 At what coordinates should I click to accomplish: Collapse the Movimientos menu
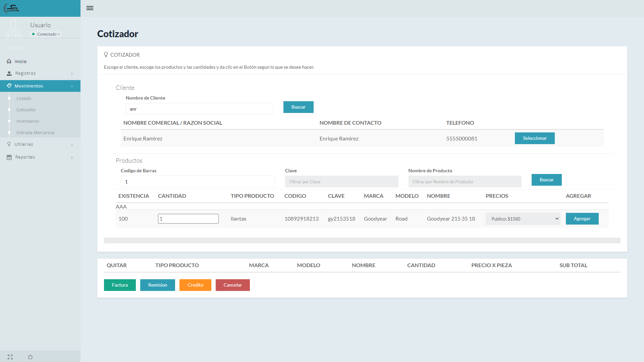coord(72,86)
